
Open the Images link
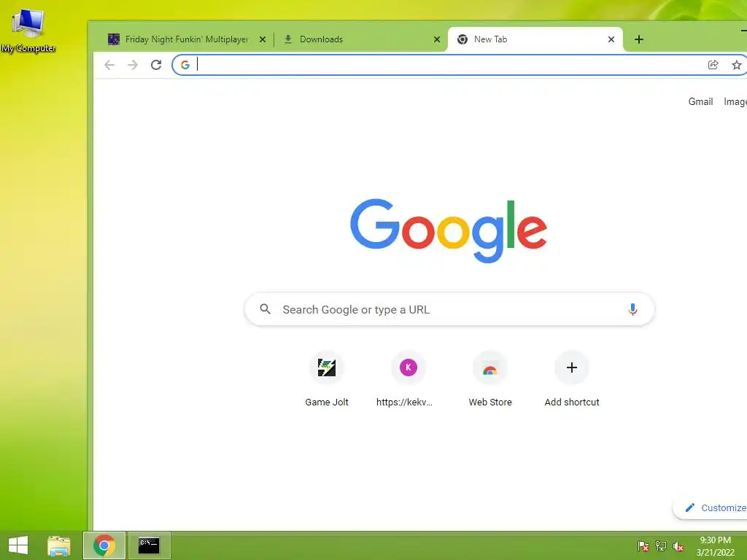click(735, 101)
